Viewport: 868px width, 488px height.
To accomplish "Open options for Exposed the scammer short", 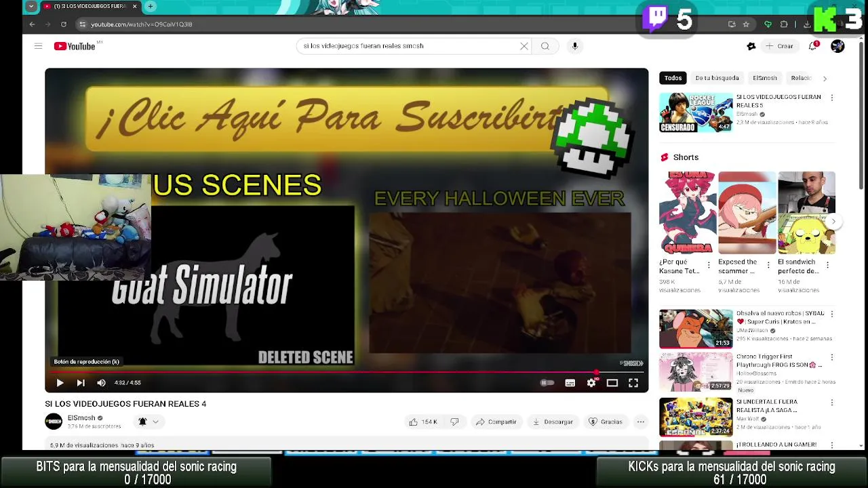I will [x=768, y=265].
